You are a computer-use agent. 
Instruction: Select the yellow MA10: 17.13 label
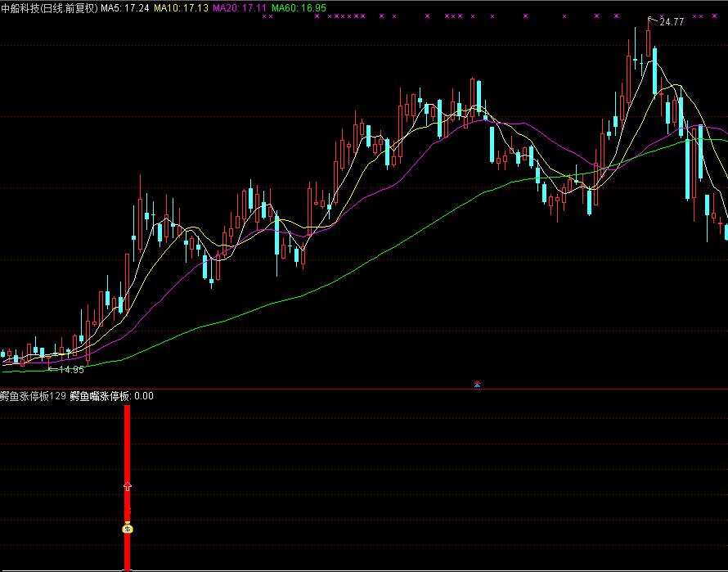pos(181,8)
